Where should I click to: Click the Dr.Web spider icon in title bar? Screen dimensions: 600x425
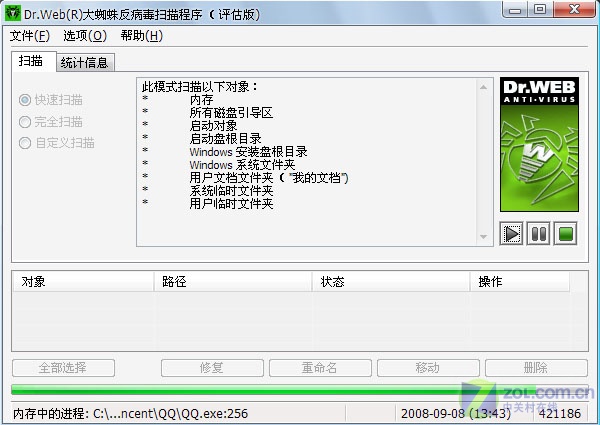(12, 13)
